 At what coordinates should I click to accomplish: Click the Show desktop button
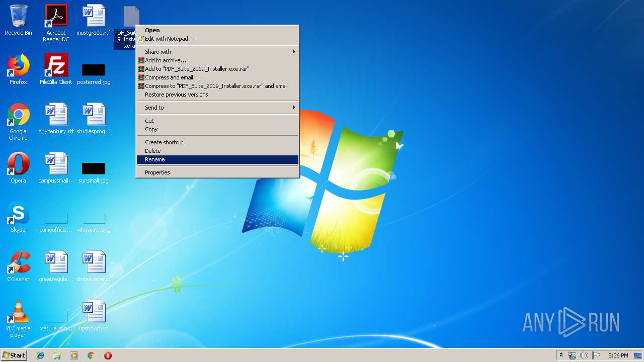point(638,355)
